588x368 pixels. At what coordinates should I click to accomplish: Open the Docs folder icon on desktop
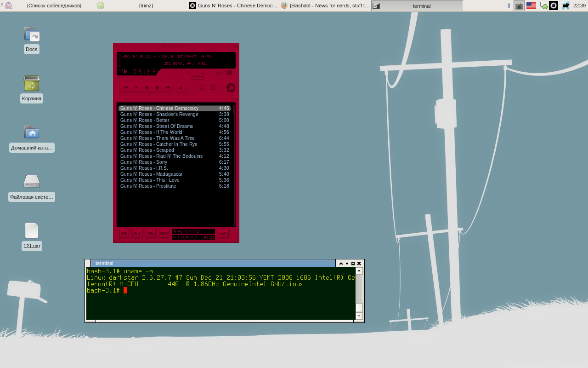[x=32, y=34]
